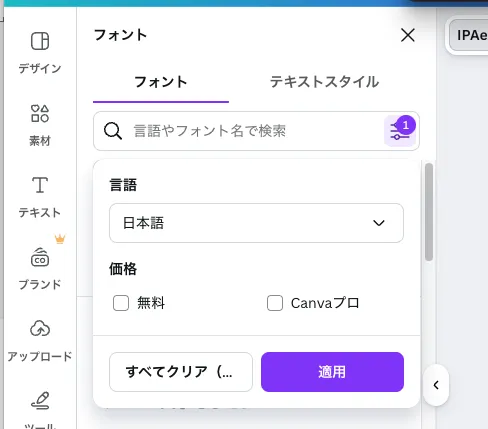This screenshot has width=488, height=429.
Task: Check the 無料 price checkbox
Action: point(121,303)
